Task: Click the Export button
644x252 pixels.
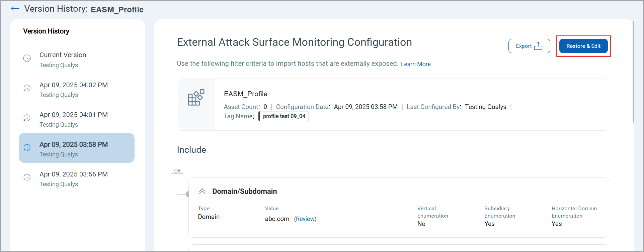Action: point(529,46)
